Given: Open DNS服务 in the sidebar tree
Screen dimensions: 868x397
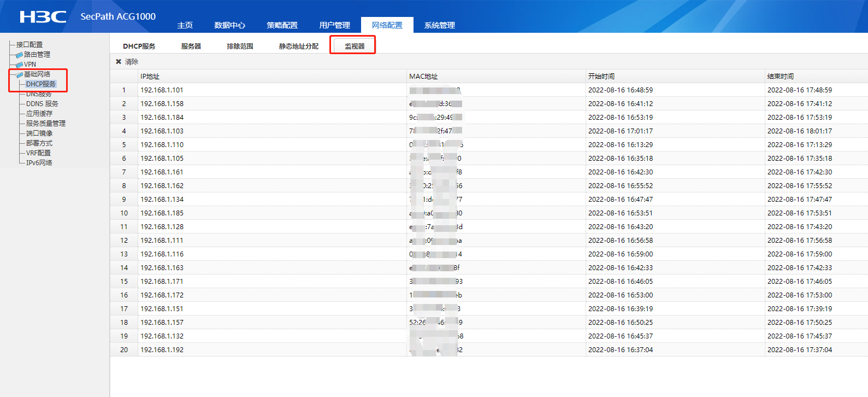Looking at the screenshot, I should pos(39,94).
